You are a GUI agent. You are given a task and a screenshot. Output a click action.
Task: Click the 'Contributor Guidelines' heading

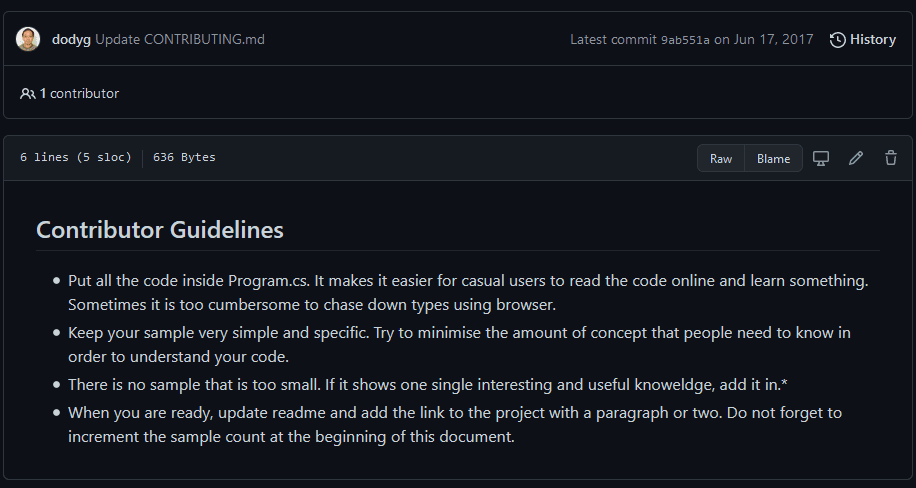click(160, 230)
